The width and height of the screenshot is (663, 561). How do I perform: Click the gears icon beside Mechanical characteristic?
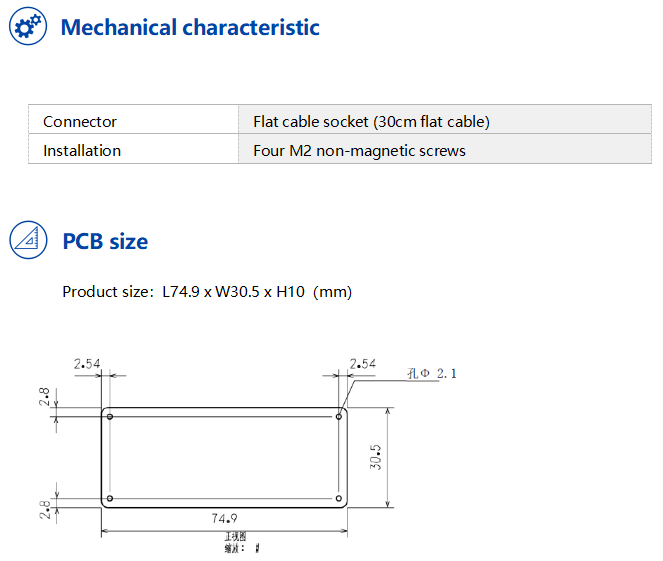pos(27,27)
